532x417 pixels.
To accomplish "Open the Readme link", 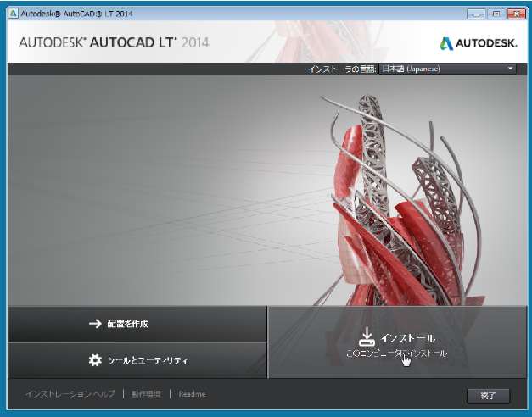I will pyautogui.click(x=192, y=394).
